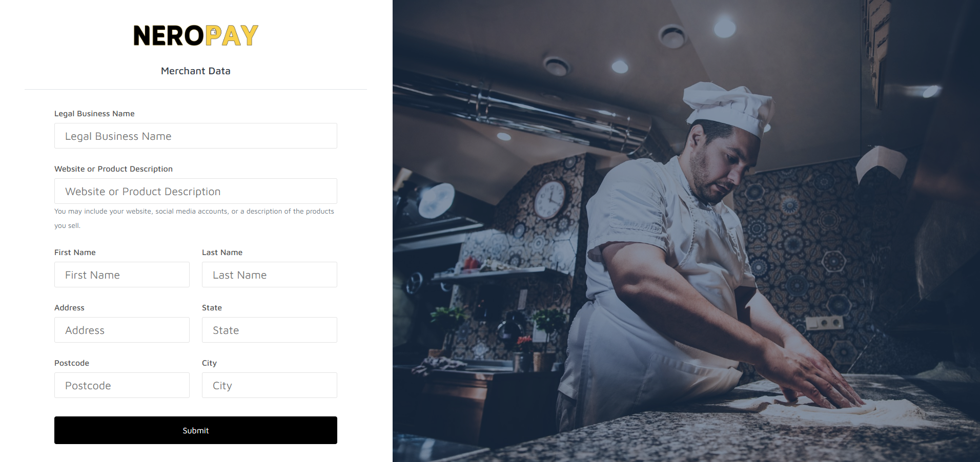Click the chef photo on the right
980x462 pixels.
(x=686, y=231)
